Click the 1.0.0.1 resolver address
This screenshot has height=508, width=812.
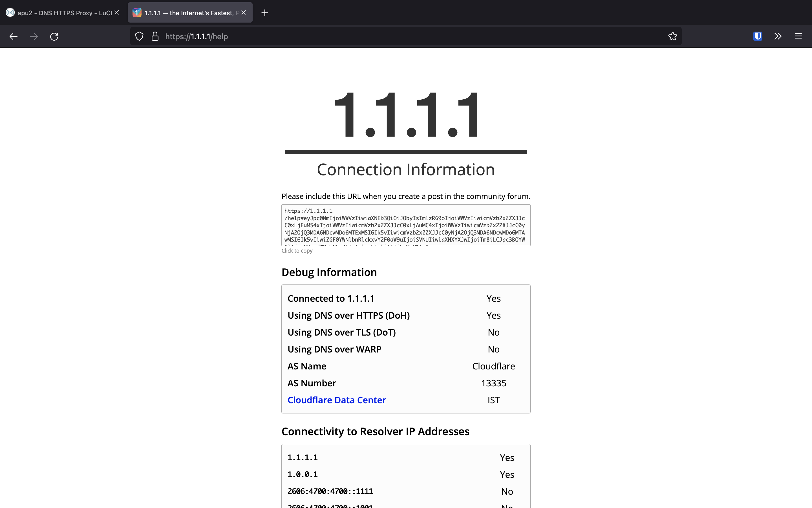[302, 474]
